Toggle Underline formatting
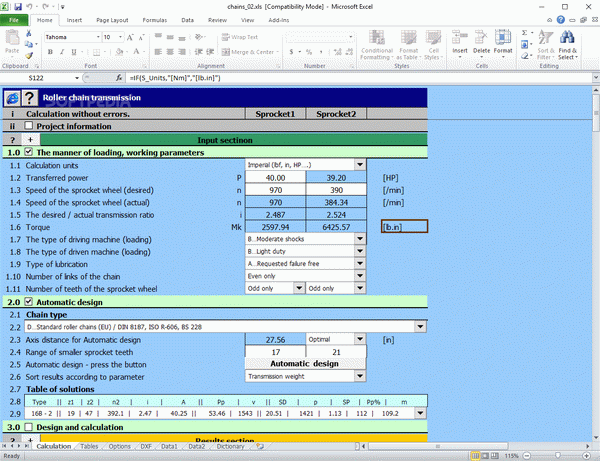 73,52
